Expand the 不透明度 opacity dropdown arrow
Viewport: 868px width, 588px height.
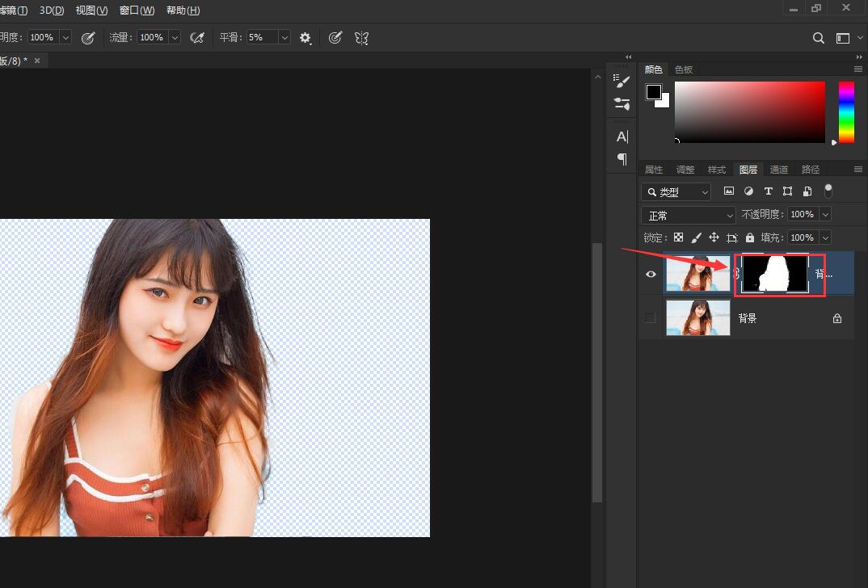[825, 215]
